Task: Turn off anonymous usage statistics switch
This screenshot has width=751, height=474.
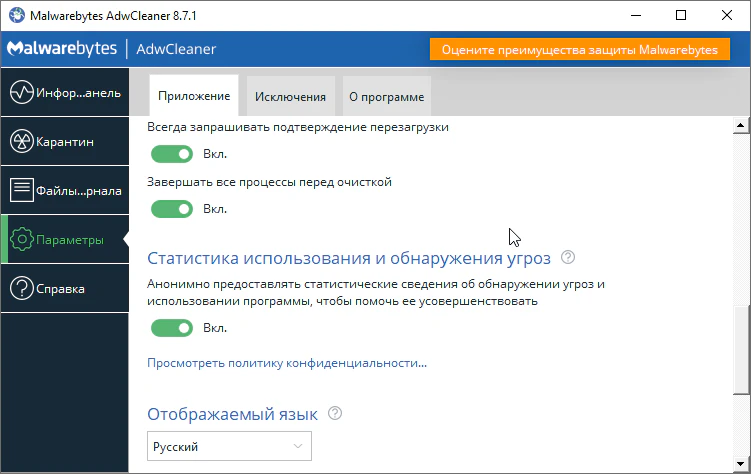Action: pyautogui.click(x=171, y=328)
